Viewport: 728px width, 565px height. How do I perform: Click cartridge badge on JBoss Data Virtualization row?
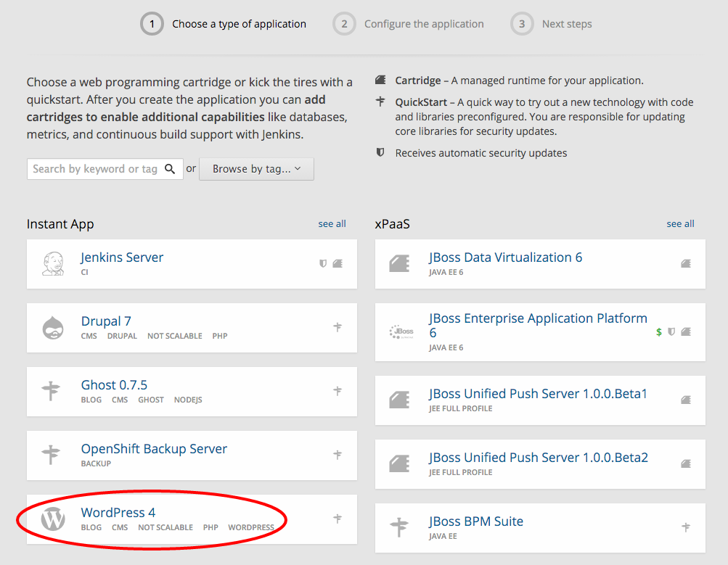686,263
